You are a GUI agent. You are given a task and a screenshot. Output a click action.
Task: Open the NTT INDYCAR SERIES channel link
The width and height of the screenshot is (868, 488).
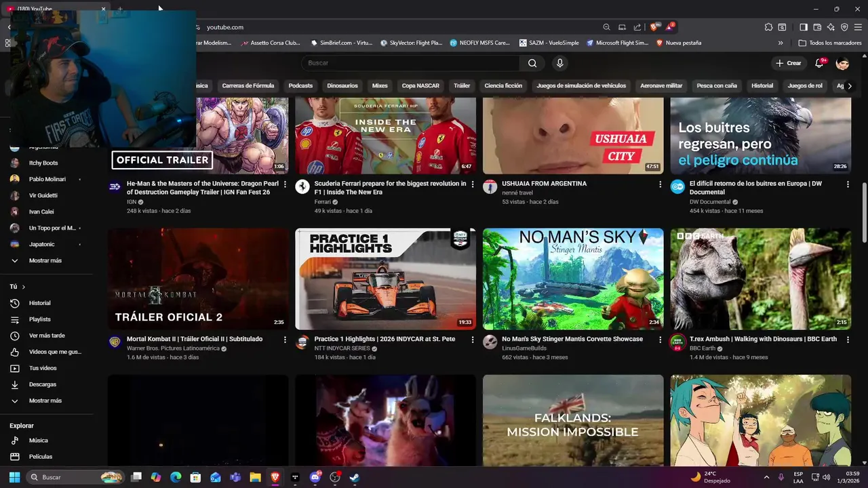coord(342,348)
